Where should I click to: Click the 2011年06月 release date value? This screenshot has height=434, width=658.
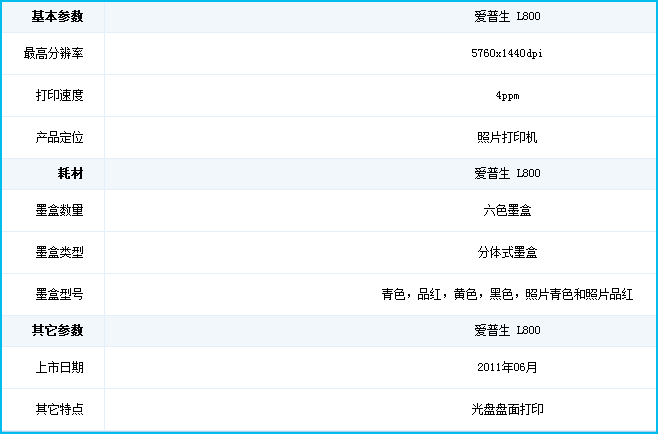click(507, 367)
